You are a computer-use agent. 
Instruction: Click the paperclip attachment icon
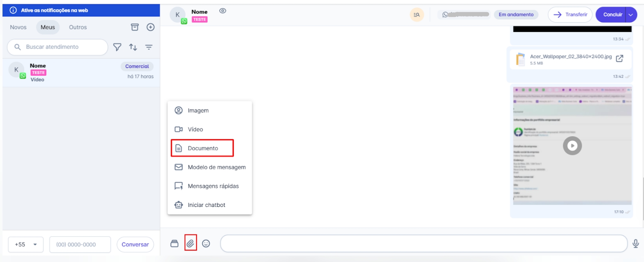point(190,243)
